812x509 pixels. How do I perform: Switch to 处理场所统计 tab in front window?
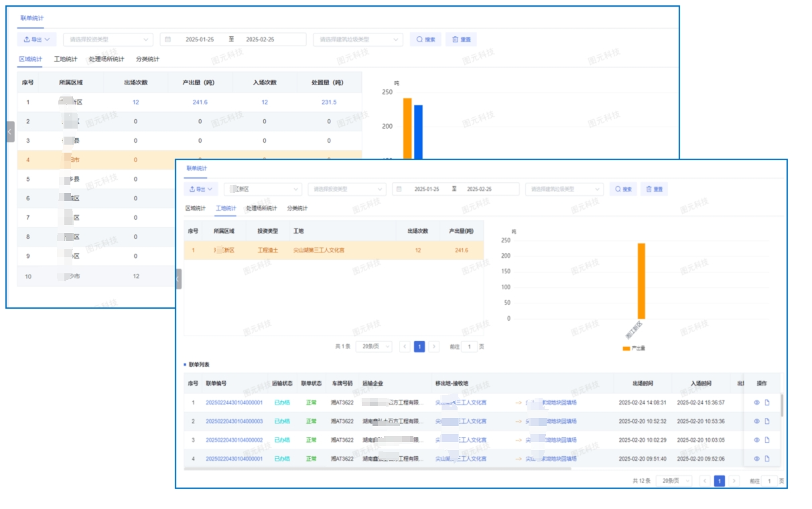[261, 208]
